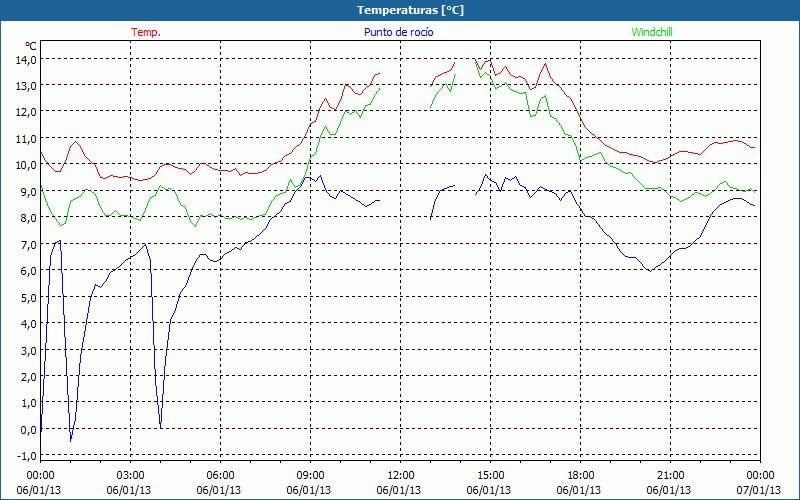Click the 07/01/13 date label on the x-axis
Screen dimensions: 800x500
(758, 490)
